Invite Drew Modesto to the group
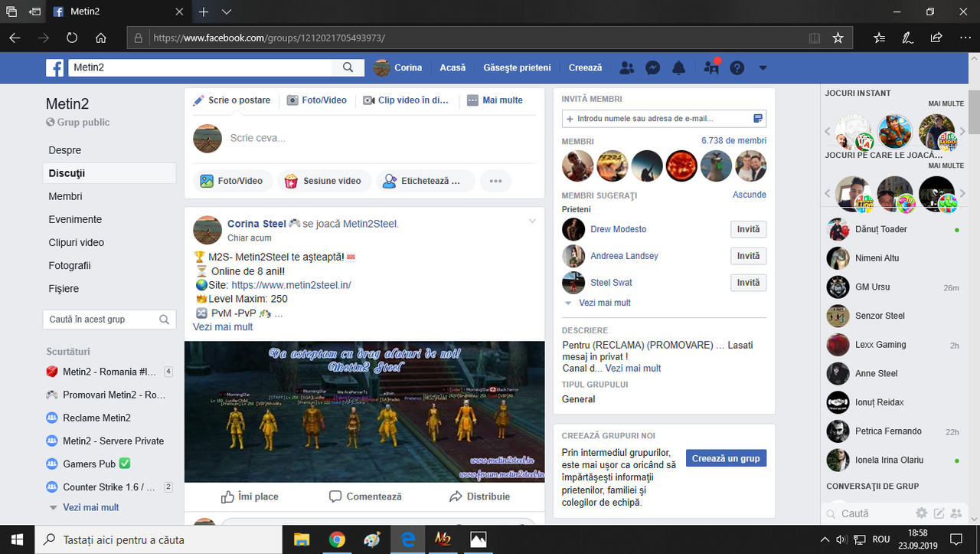The width and height of the screenshot is (980, 554). [748, 229]
